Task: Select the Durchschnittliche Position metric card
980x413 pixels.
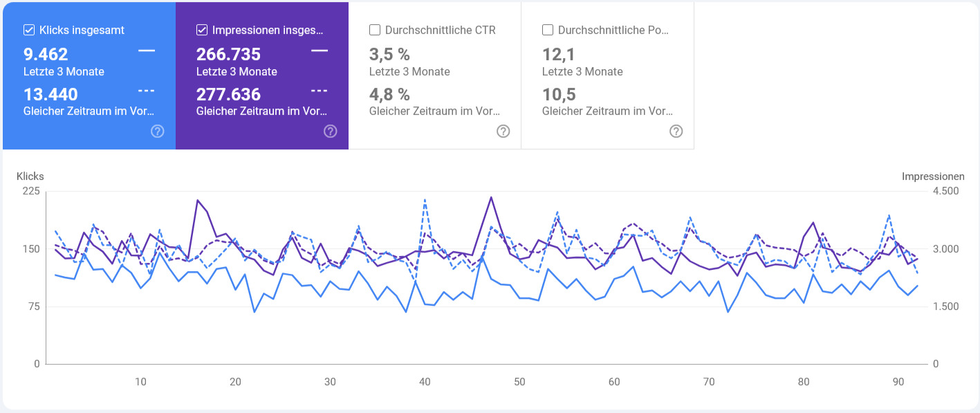Action: coord(607,76)
